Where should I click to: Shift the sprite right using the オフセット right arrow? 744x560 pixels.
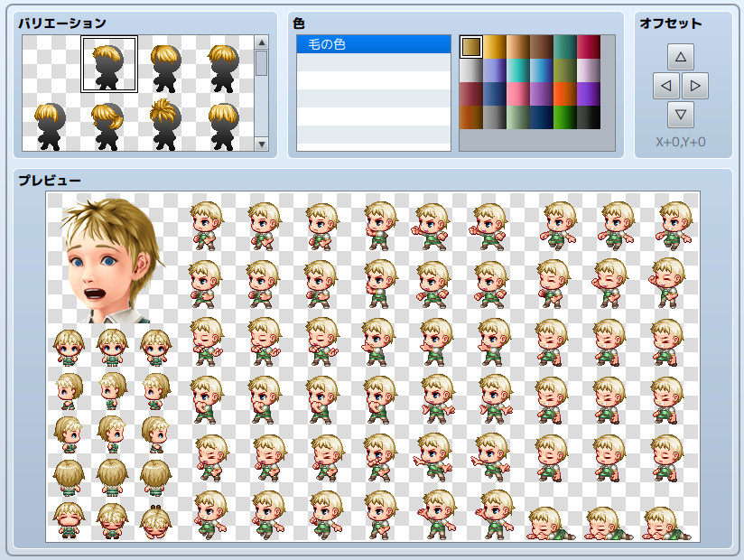[x=694, y=85]
